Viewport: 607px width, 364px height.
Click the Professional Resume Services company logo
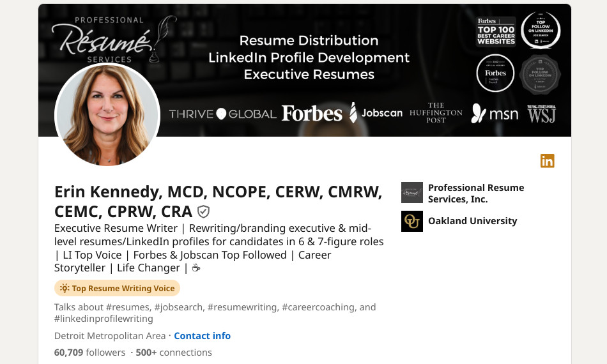click(412, 193)
